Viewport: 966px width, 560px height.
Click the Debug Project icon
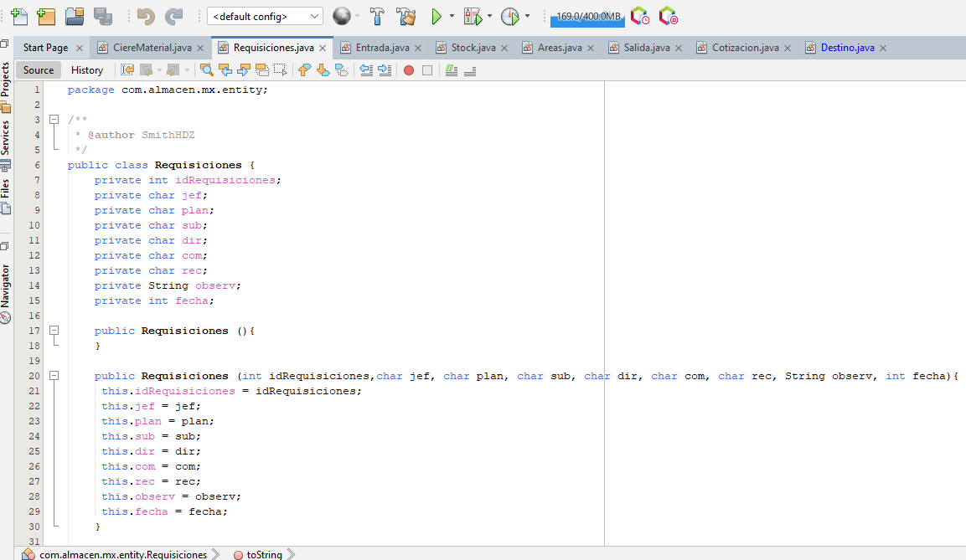point(474,16)
